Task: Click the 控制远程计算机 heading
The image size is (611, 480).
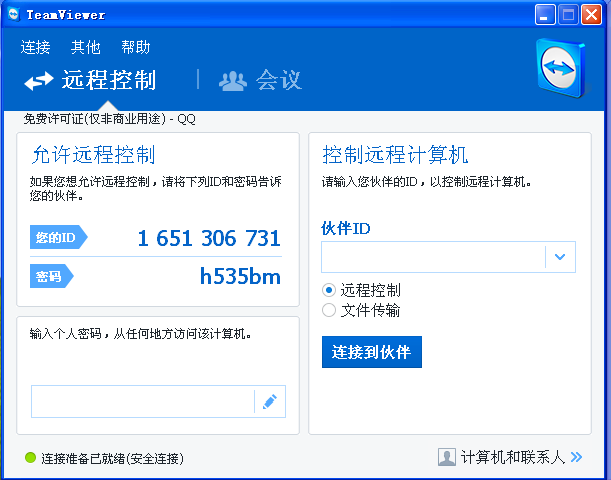Action: click(x=395, y=155)
